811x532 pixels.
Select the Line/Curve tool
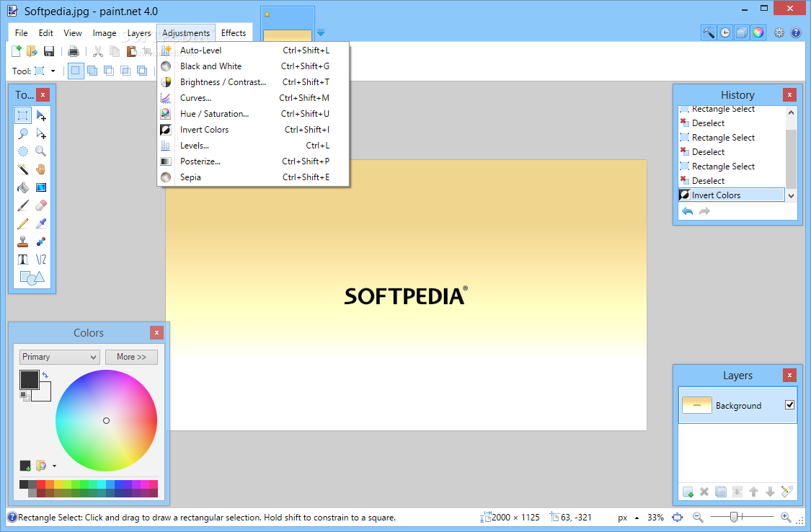[x=41, y=260]
